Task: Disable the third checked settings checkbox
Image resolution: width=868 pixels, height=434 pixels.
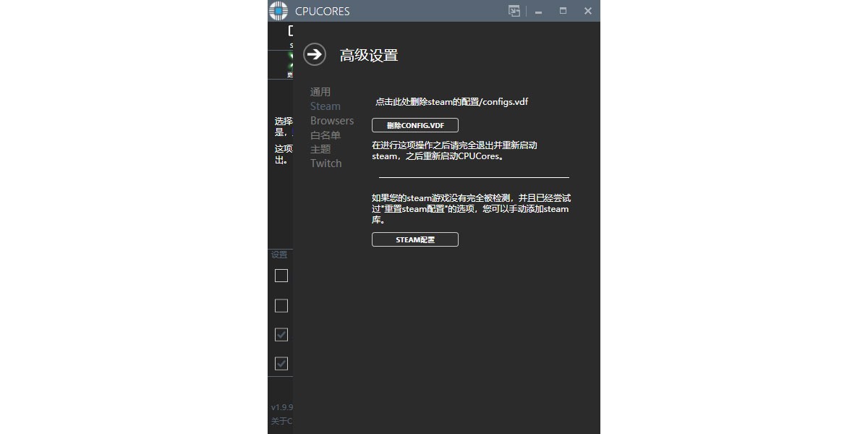Action: tap(281, 334)
